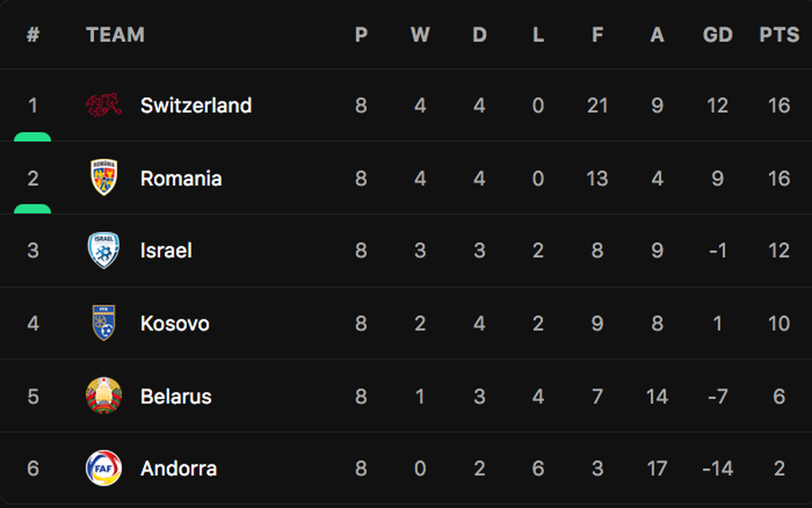812x508 pixels.
Task: Click the Belarus emblem icon
Action: point(104,396)
